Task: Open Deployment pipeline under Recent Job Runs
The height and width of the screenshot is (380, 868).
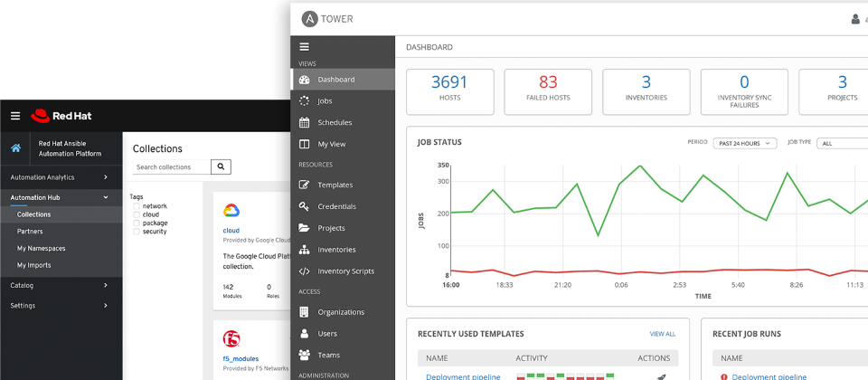Action: tap(769, 376)
